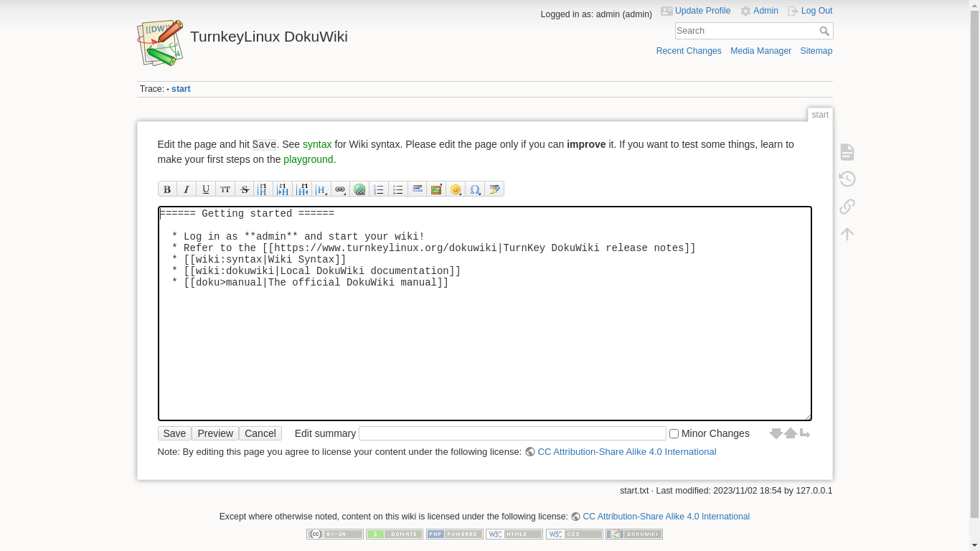Open the add images and files tool
This screenshot has height=551, width=980.
point(436,189)
